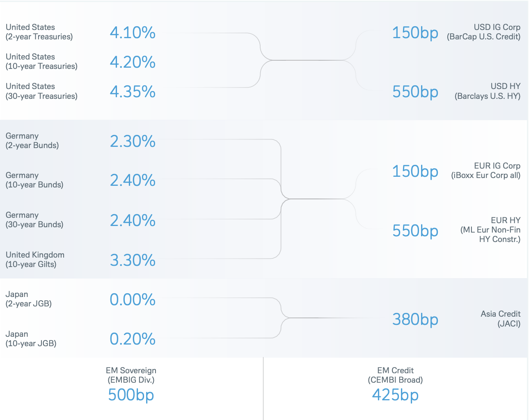531x420 pixels.
Task: Select the United States 10-year Treasuries label
Action: [x=41, y=62]
